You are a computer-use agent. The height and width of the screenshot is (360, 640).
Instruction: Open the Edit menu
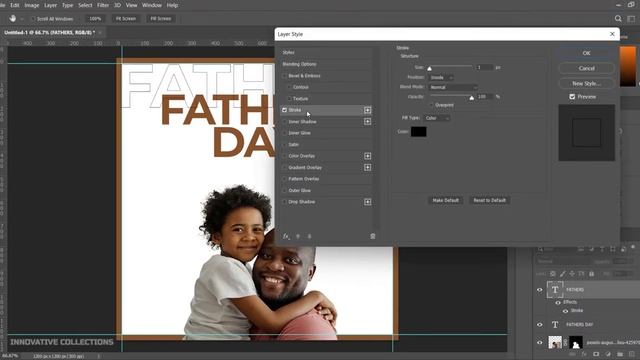pos(15,5)
